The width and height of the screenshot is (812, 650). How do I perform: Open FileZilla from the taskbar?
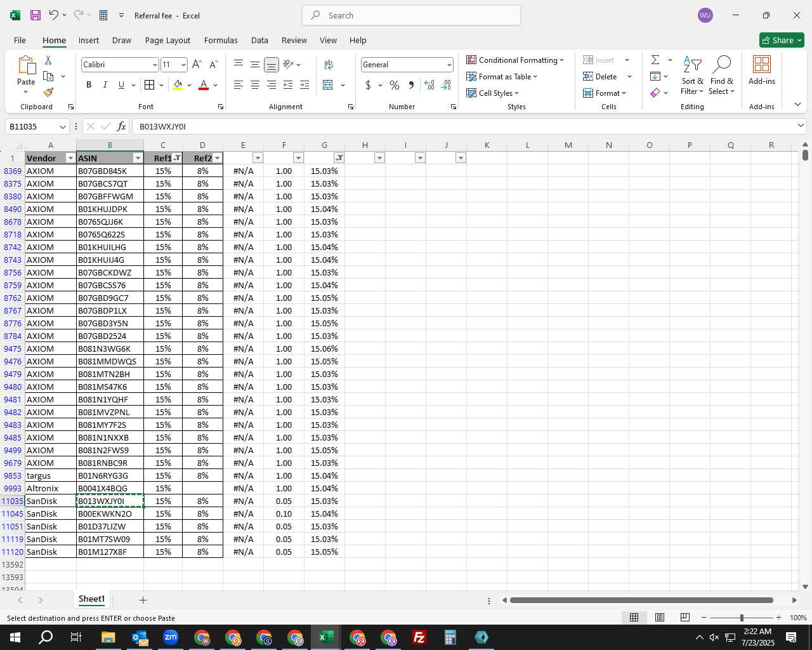point(419,637)
